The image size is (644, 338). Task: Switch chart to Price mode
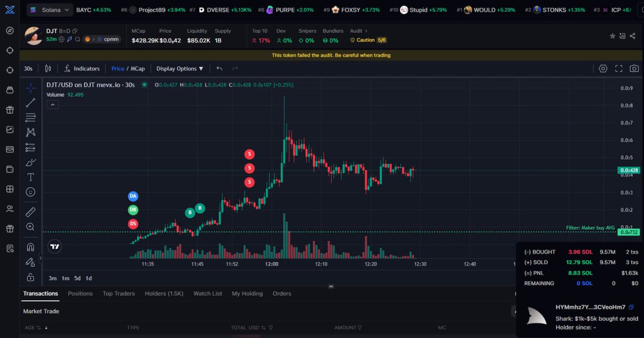(x=118, y=69)
